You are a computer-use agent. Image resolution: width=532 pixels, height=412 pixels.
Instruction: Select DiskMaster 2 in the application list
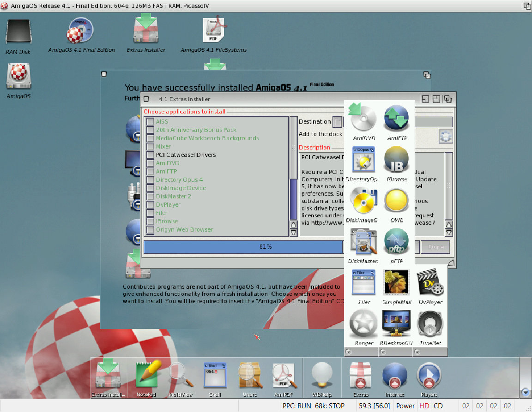pos(173,197)
